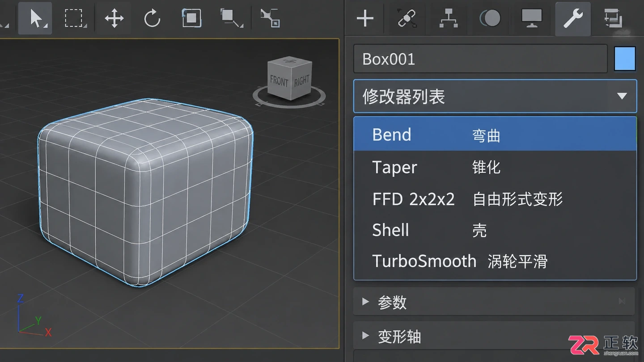Click the Select and Place tool icon
The image size is (644, 362).
[x=231, y=18]
